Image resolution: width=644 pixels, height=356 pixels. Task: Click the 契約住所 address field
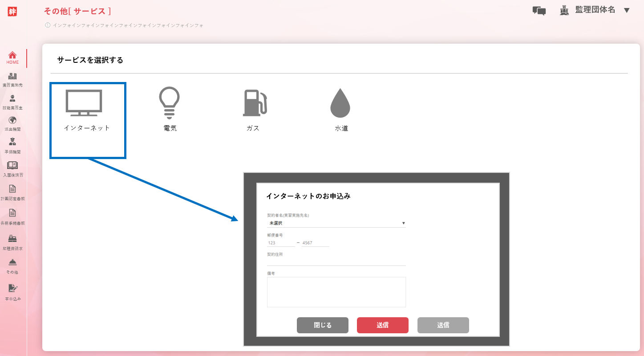(x=336, y=262)
